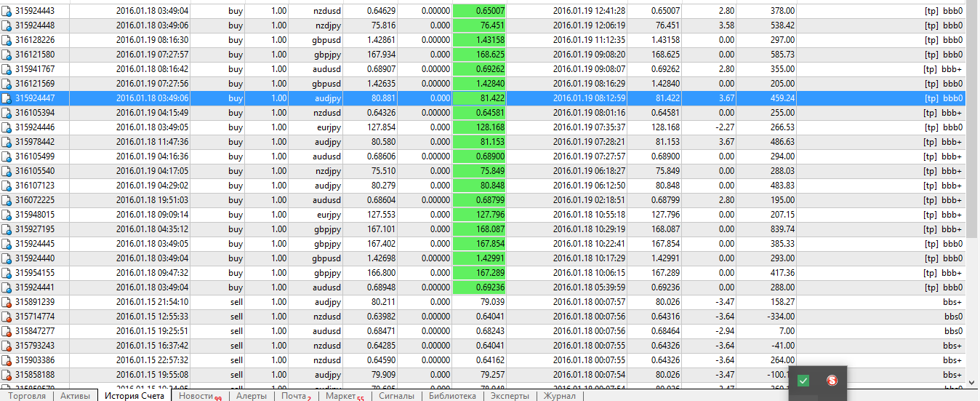Open the Торговля tab
This screenshot has width=980, height=401.
click(x=27, y=396)
